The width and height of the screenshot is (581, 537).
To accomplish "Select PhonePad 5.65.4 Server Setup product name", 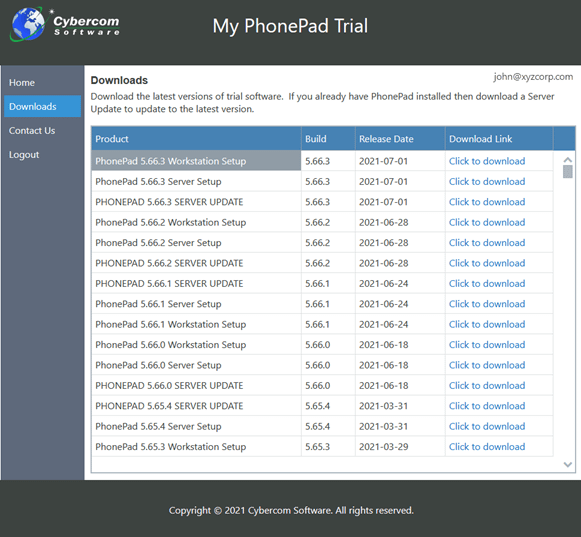I will [x=158, y=426].
